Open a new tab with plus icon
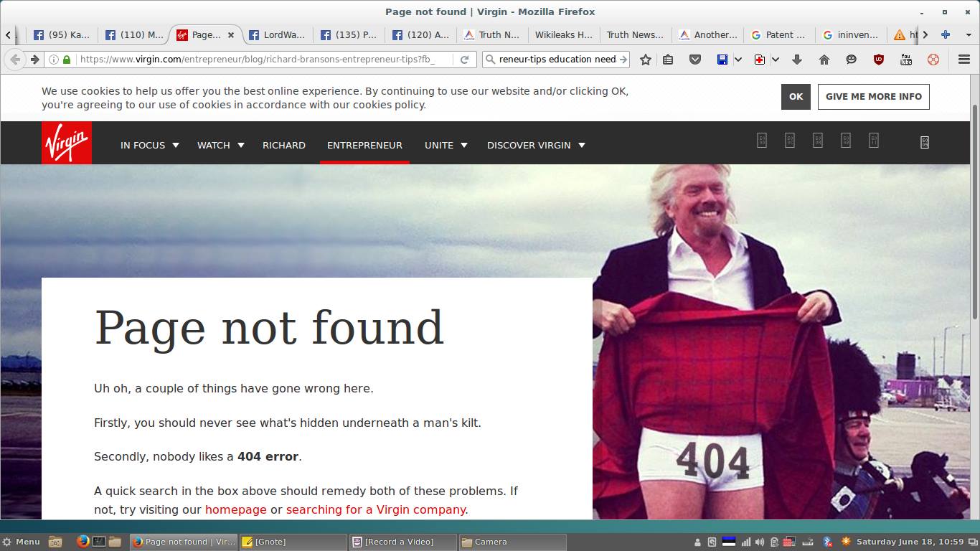 coord(946,34)
